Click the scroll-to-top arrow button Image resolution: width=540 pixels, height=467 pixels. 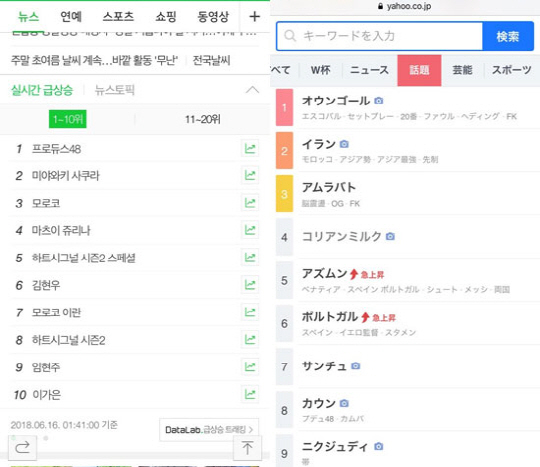(x=247, y=448)
